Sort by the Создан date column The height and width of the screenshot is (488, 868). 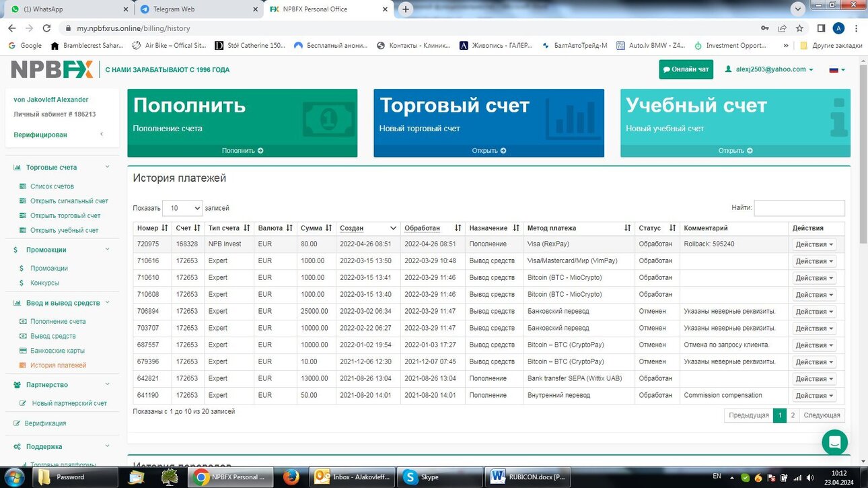(x=368, y=228)
